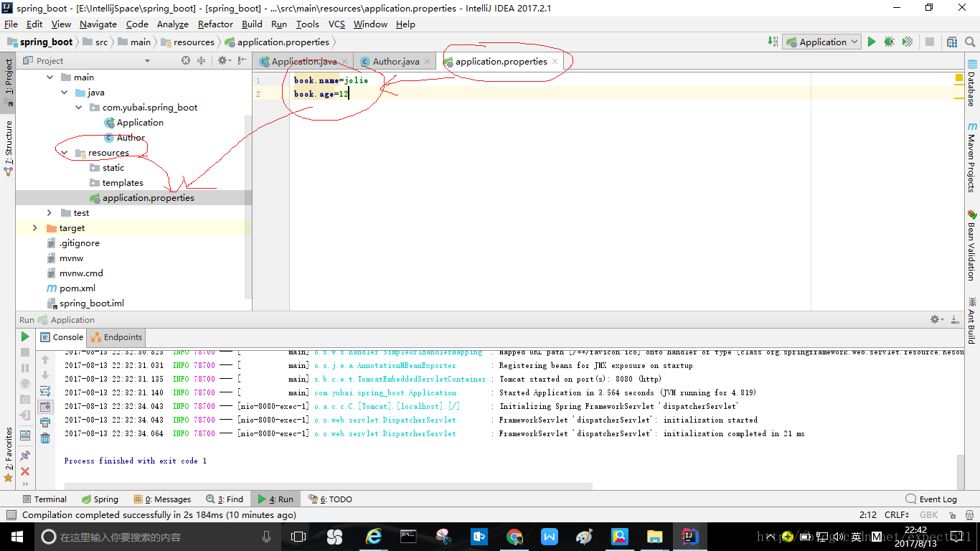Open Chrome from the Windows taskbar
980x551 pixels.
tap(514, 536)
